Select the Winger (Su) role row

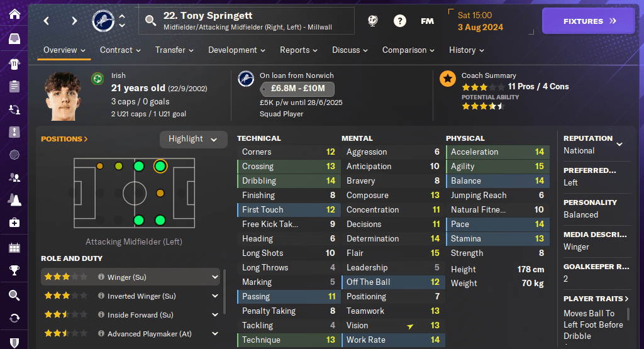pos(131,277)
